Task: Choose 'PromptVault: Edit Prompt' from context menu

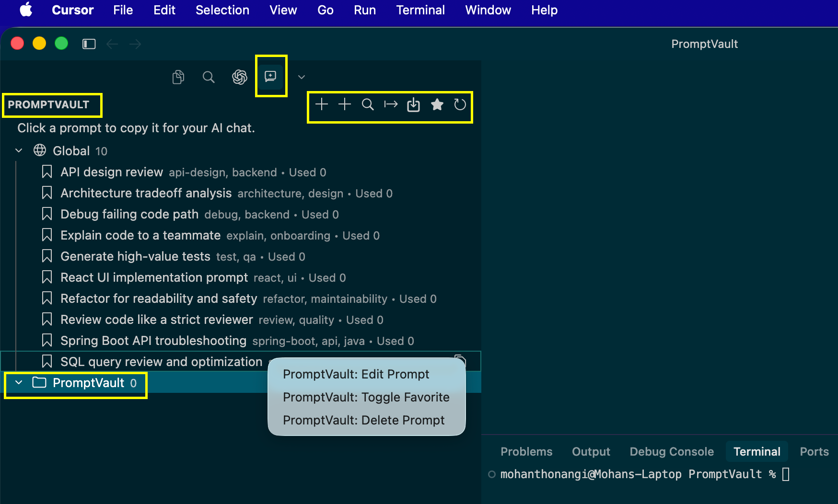Action: pos(367,374)
